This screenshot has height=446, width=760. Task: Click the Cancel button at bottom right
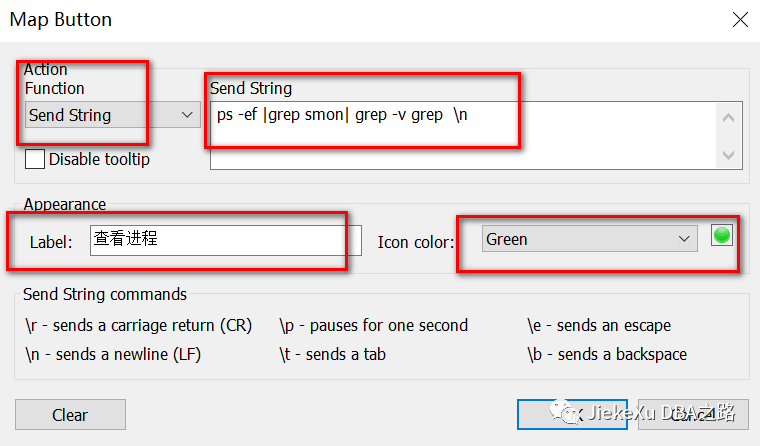coord(694,414)
